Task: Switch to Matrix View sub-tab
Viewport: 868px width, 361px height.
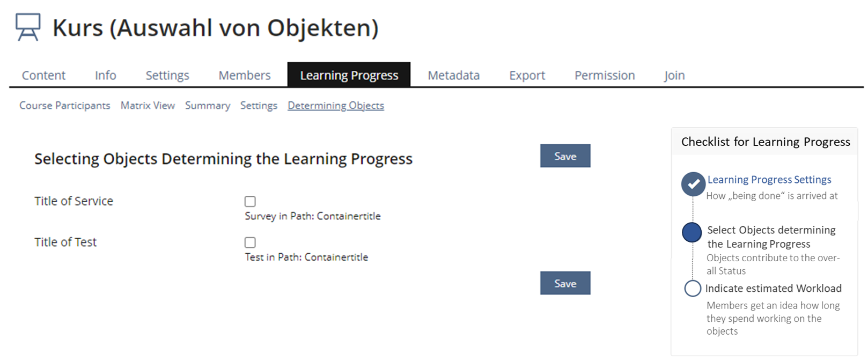Action: 148,106
